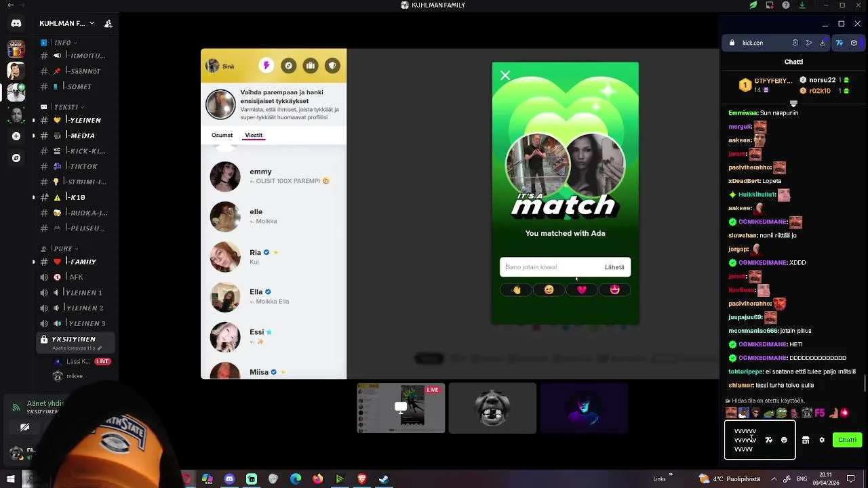868x488 pixels.
Task: Switch to the Viestit tab
Action: tap(254, 136)
